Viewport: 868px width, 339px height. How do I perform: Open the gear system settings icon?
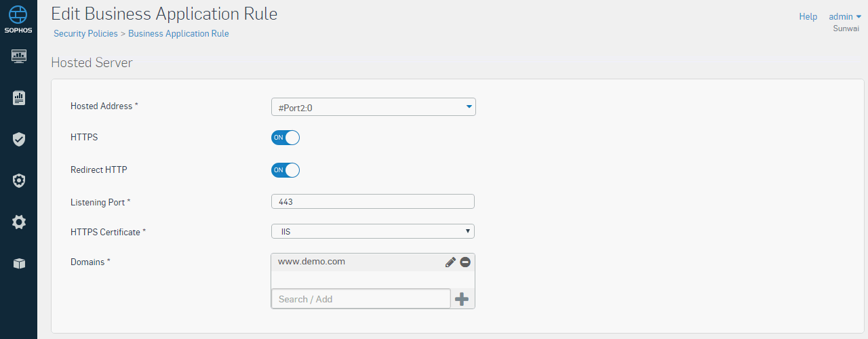19,222
